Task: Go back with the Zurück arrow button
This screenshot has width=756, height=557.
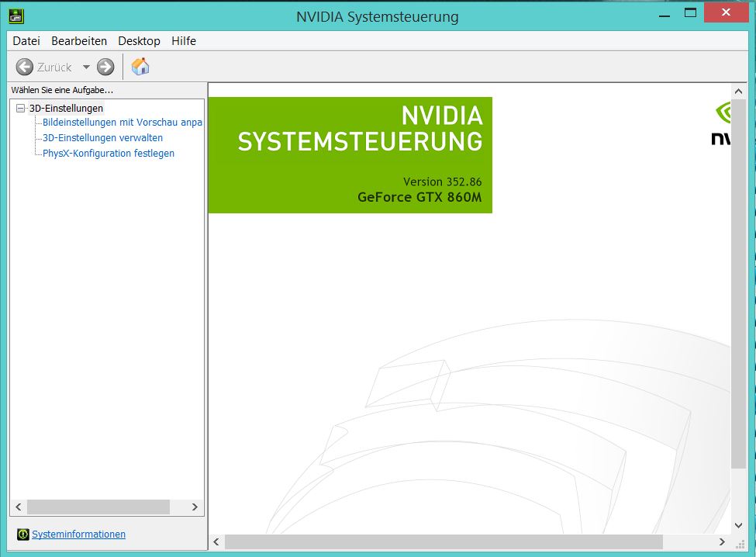Action: coord(25,67)
